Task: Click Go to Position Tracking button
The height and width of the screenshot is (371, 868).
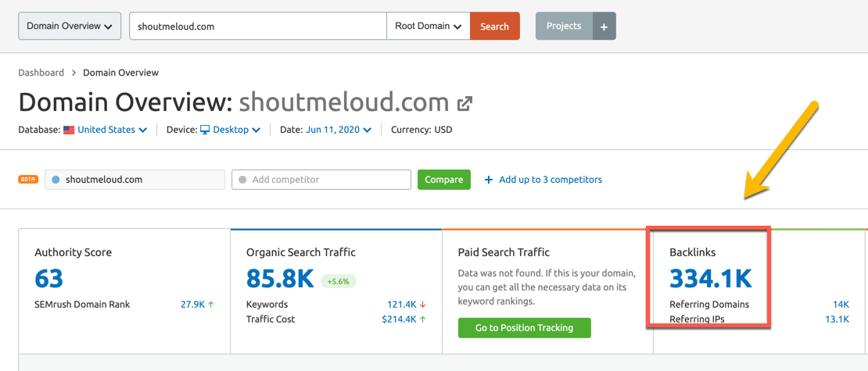Action: point(524,328)
